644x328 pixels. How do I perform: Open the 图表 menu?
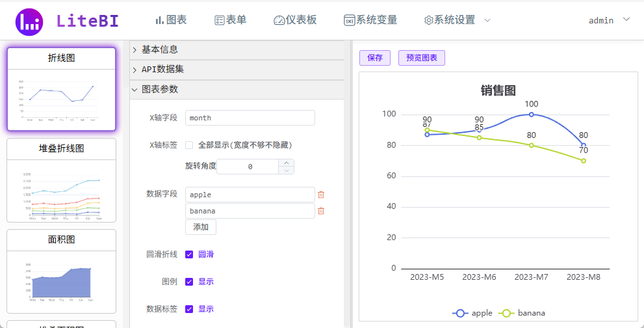172,20
